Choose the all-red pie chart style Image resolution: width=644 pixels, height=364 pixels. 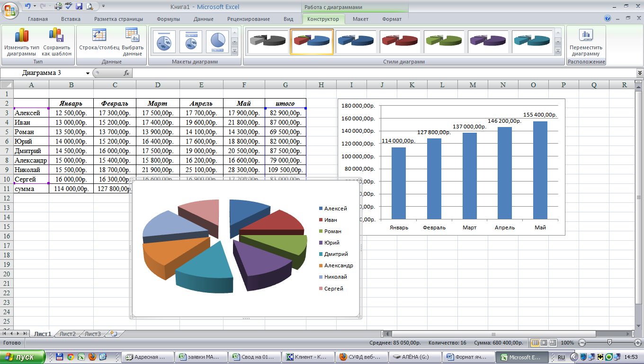[400, 42]
